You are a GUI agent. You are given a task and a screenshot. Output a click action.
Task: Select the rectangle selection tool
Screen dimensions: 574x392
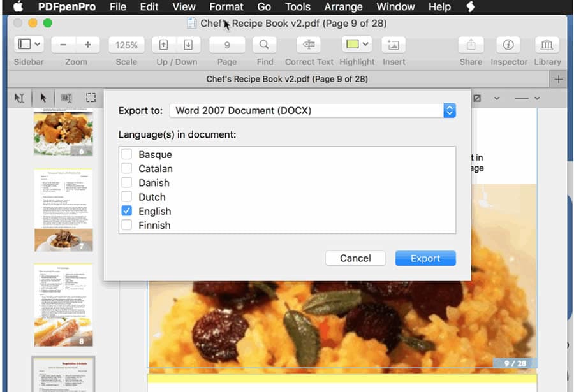click(x=91, y=98)
